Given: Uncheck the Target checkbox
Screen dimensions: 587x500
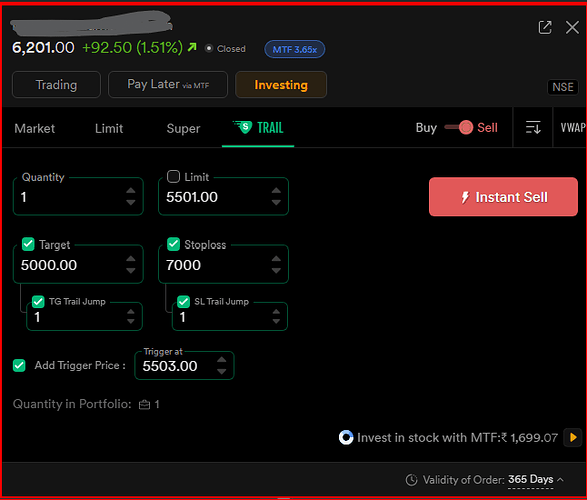Looking at the screenshot, I should coord(28,244).
